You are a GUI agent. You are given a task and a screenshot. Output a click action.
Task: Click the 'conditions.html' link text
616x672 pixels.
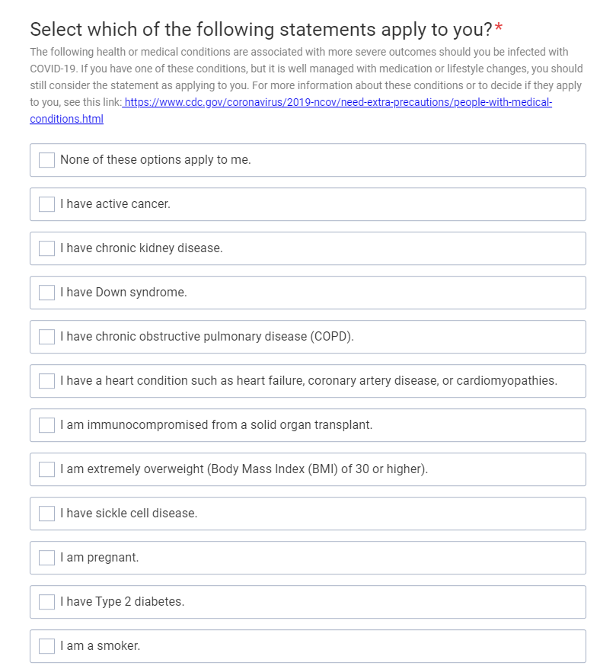[66, 119]
